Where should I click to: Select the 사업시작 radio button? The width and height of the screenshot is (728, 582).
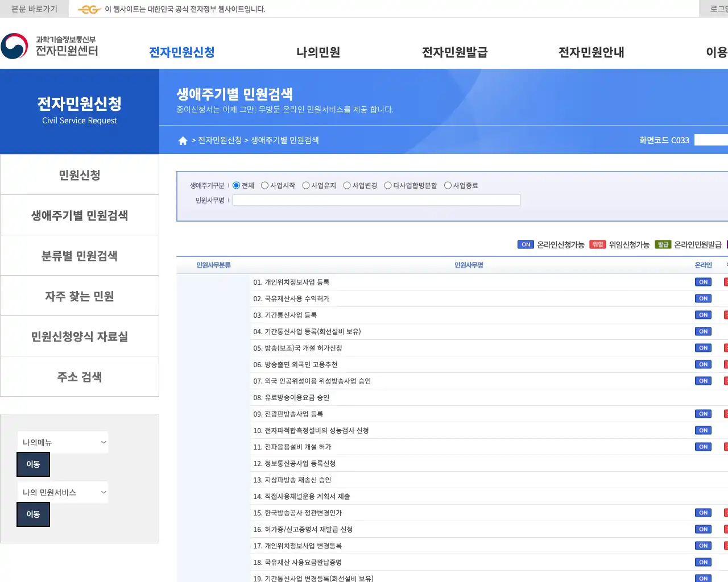[264, 185]
